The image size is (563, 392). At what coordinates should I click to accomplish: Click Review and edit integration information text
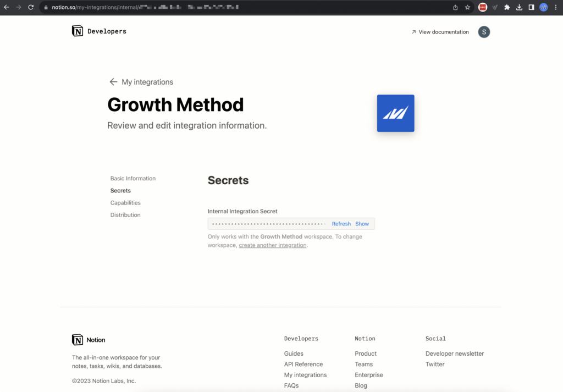coord(187,125)
